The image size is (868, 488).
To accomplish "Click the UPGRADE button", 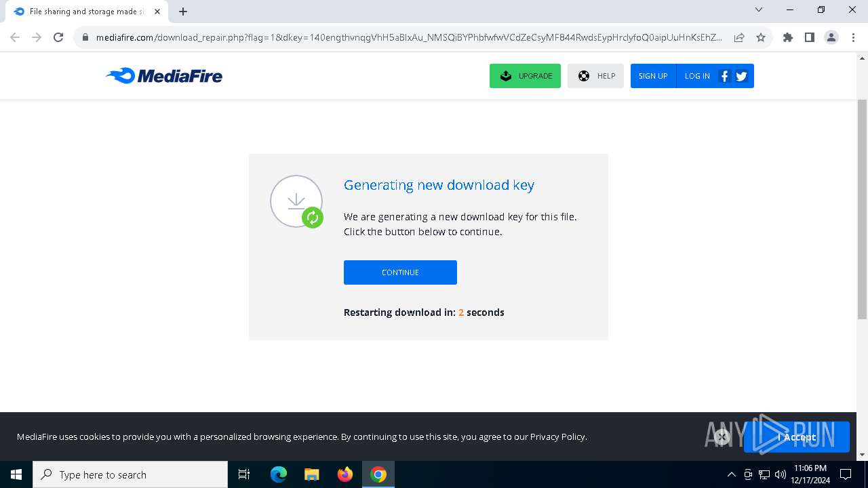I will tap(525, 76).
